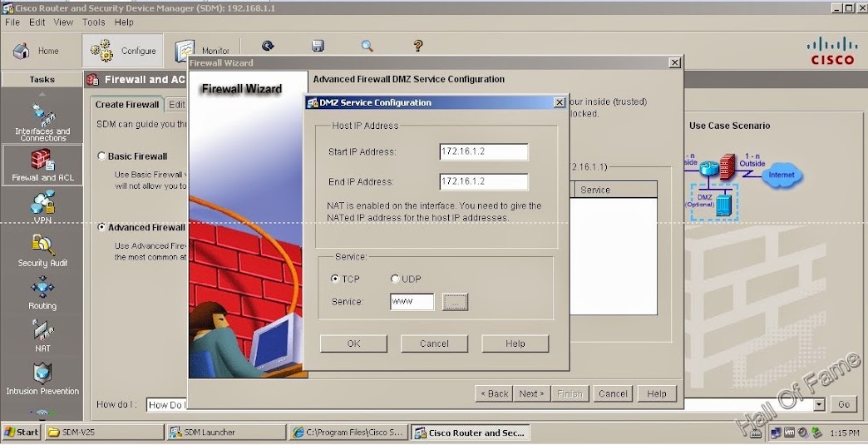Expand the How do I dropdown arrow
This screenshot has height=445, width=868.
(x=819, y=404)
